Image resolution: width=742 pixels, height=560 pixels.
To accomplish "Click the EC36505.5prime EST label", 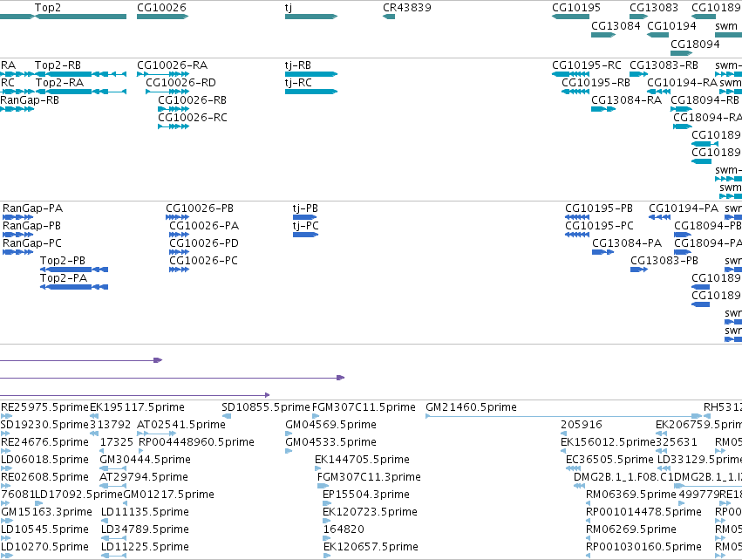I will (x=610, y=460).
